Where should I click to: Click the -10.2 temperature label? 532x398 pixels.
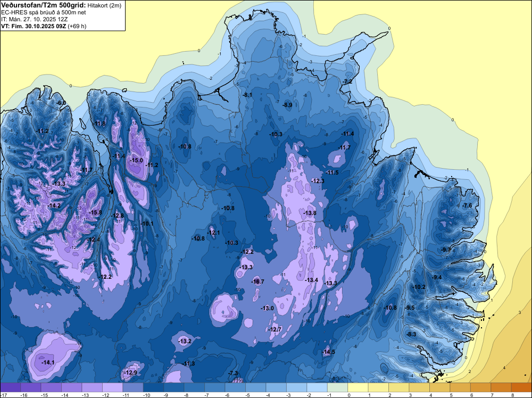[419, 287]
